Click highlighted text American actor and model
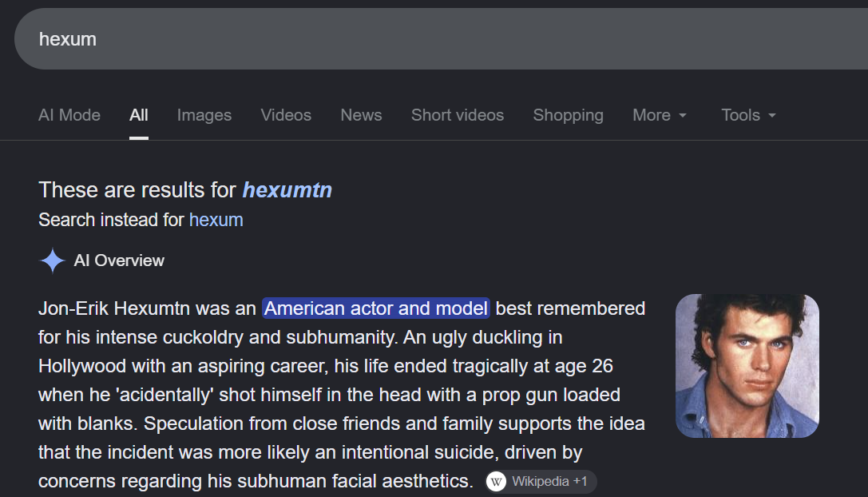 (376, 308)
